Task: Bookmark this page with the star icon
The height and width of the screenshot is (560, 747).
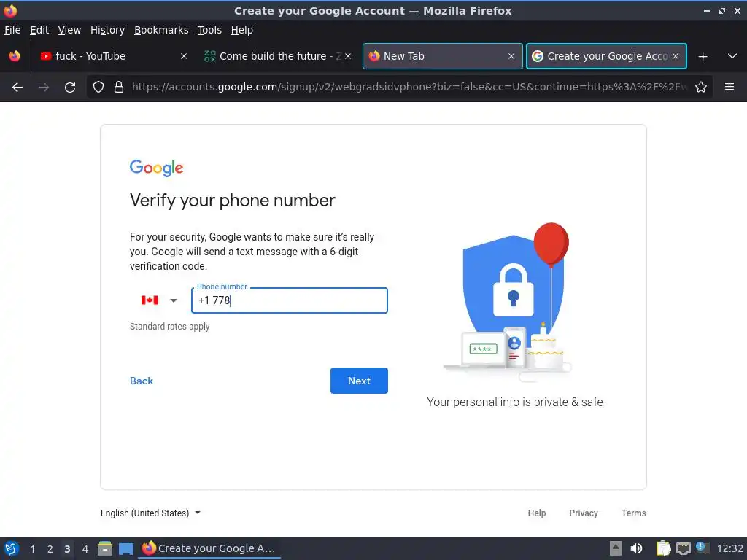Action: (x=701, y=87)
